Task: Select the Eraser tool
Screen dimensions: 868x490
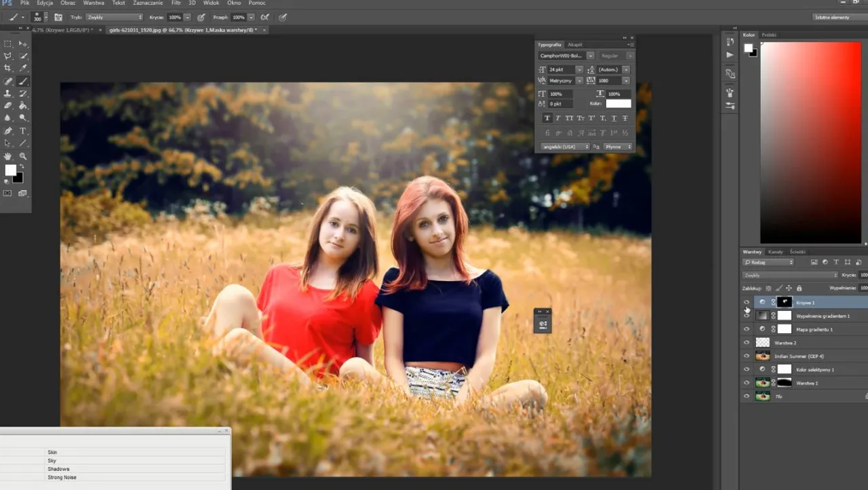Action: [8, 106]
